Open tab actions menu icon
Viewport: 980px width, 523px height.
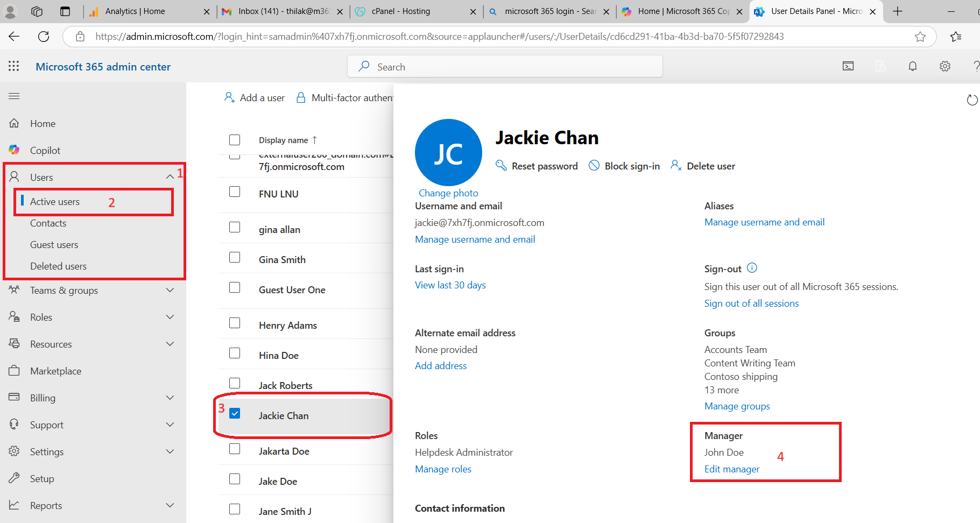click(x=65, y=11)
